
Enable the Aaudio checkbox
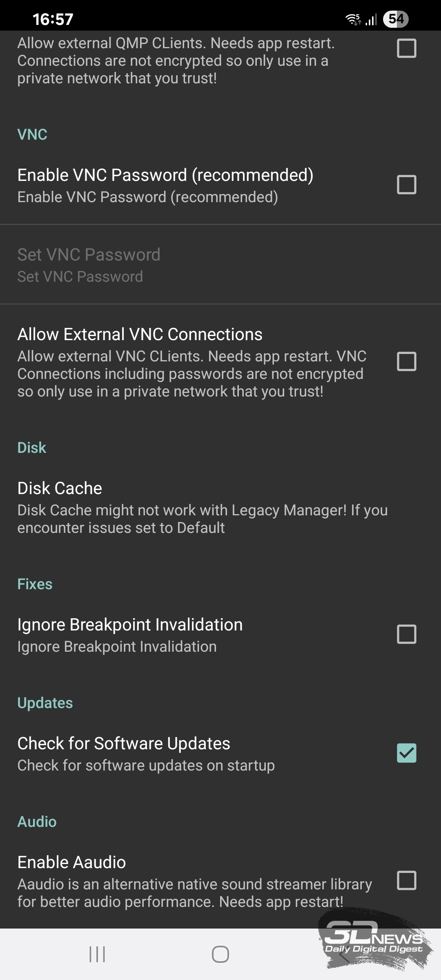[406, 880]
